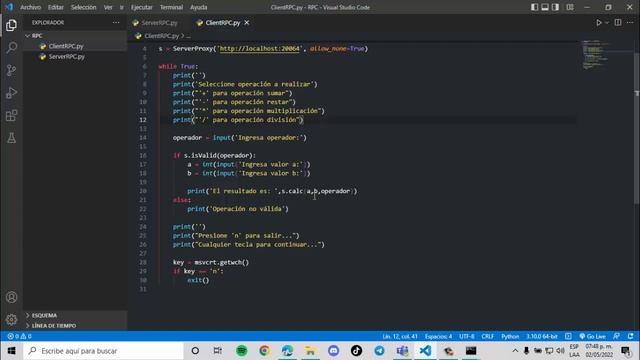Image resolution: width=640 pixels, height=360 pixels.
Task: Open Telegram from the taskbar
Action: 379,351
